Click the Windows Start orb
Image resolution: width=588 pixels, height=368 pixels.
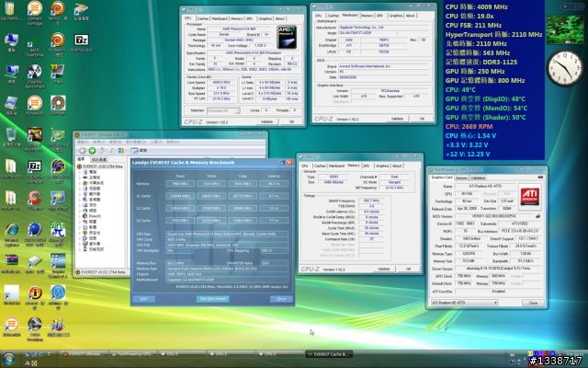[x=8, y=359]
